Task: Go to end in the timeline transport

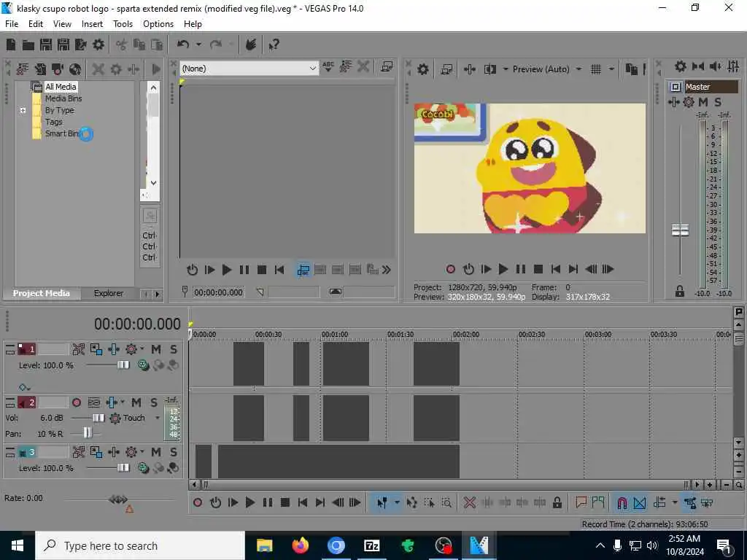Action: pyautogui.click(x=320, y=502)
